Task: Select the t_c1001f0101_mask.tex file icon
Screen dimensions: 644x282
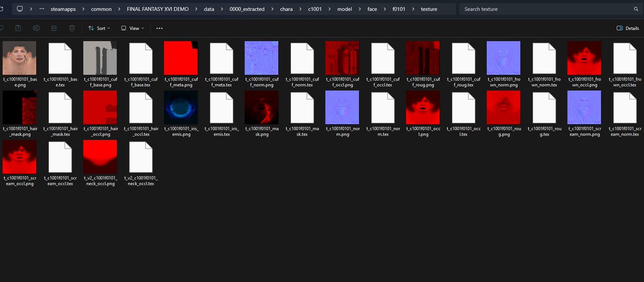Action: (x=302, y=107)
